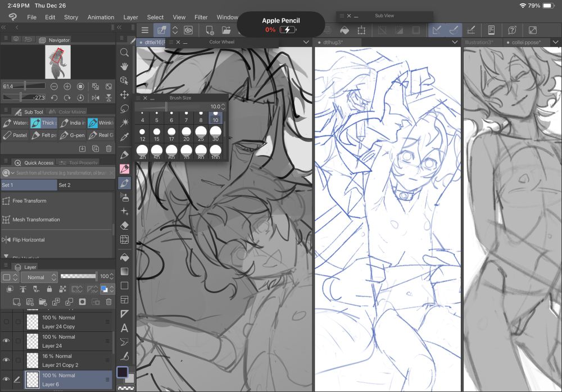
Task: Select the Fill bucket tool in toolbar
Action: coord(124,257)
